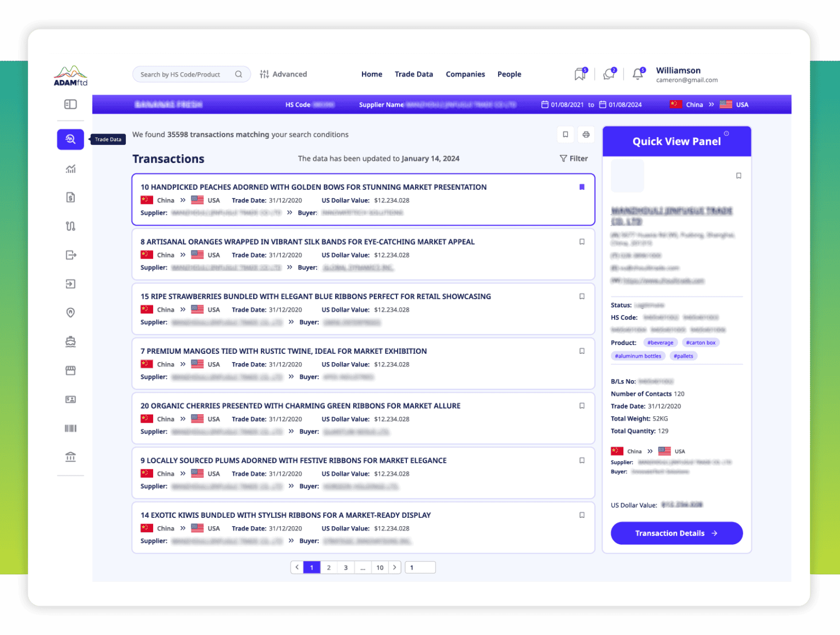Open the People menu
The height and width of the screenshot is (635, 840).
coord(509,74)
